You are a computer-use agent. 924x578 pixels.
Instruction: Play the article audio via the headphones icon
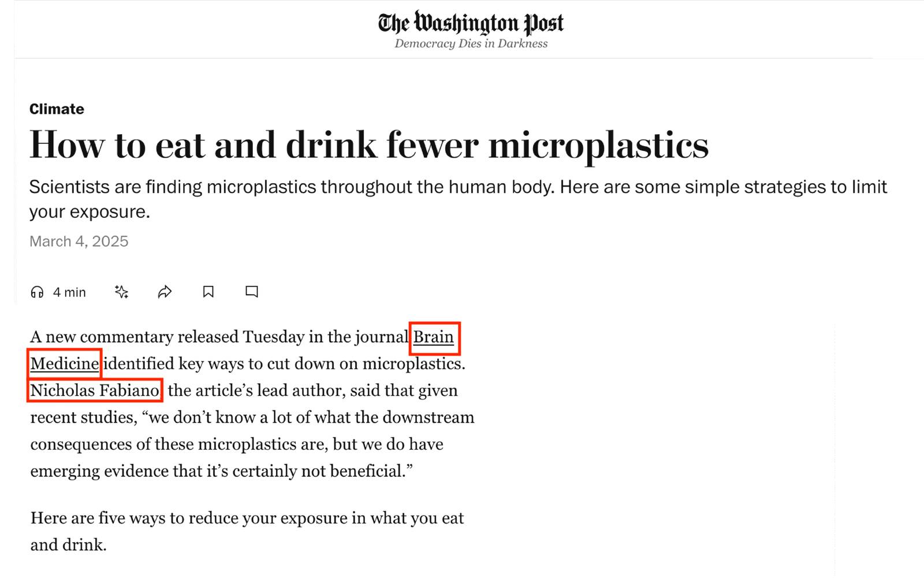(39, 292)
